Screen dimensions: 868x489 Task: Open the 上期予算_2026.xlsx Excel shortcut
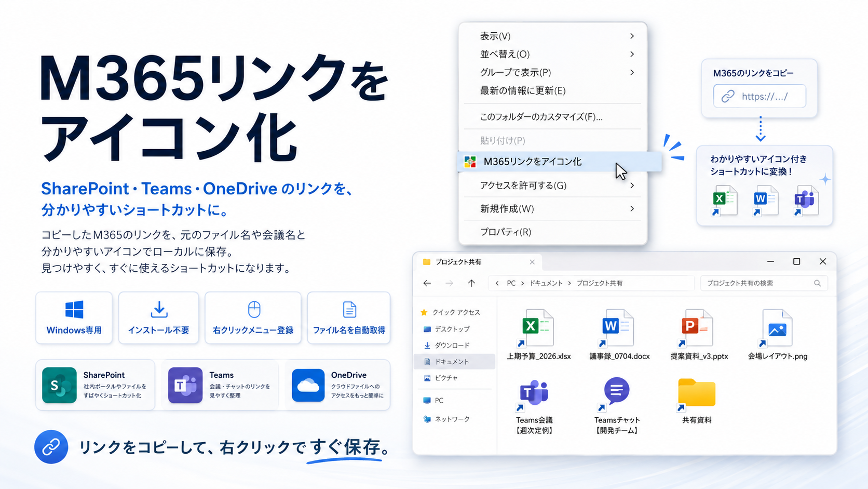[538, 335]
